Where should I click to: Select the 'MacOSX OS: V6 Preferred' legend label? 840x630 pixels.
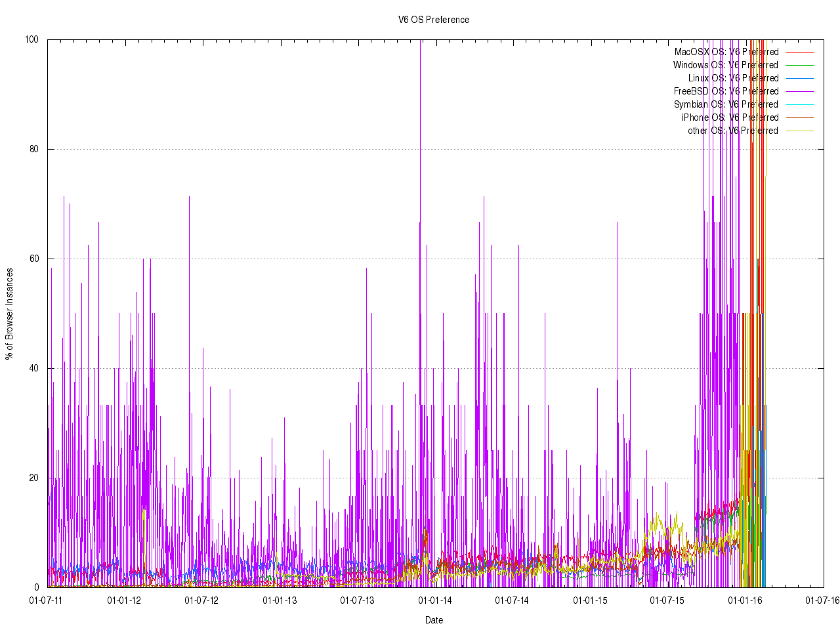(x=726, y=52)
